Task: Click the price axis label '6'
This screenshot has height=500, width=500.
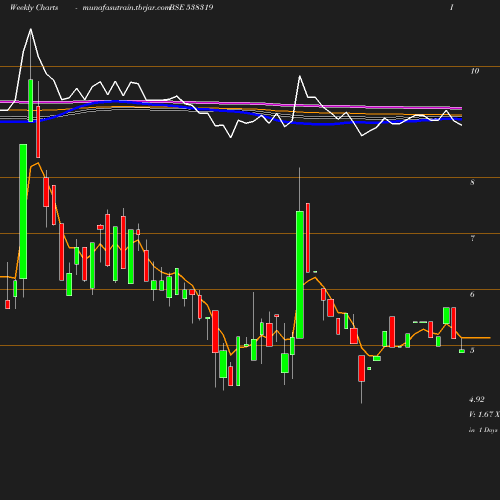Action: click(x=472, y=294)
